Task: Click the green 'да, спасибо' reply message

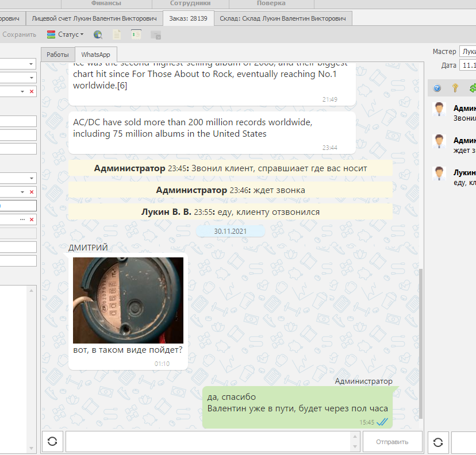Action: 298,407
